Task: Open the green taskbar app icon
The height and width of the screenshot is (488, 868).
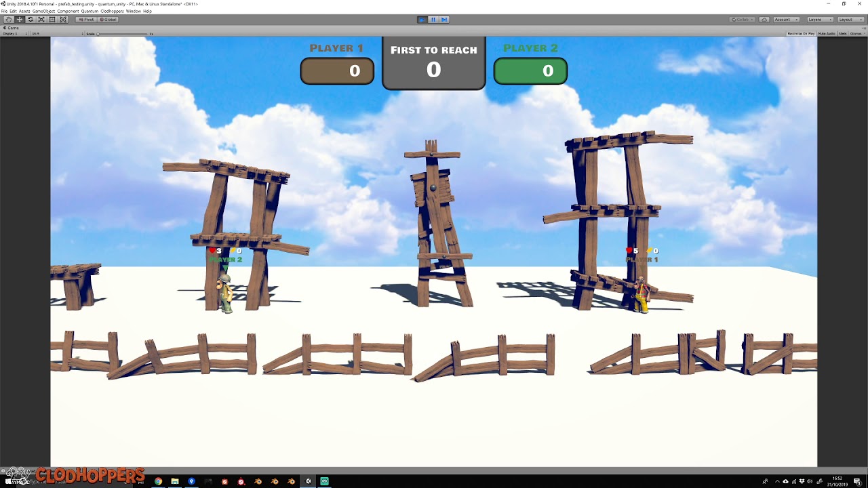Action: [325, 481]
